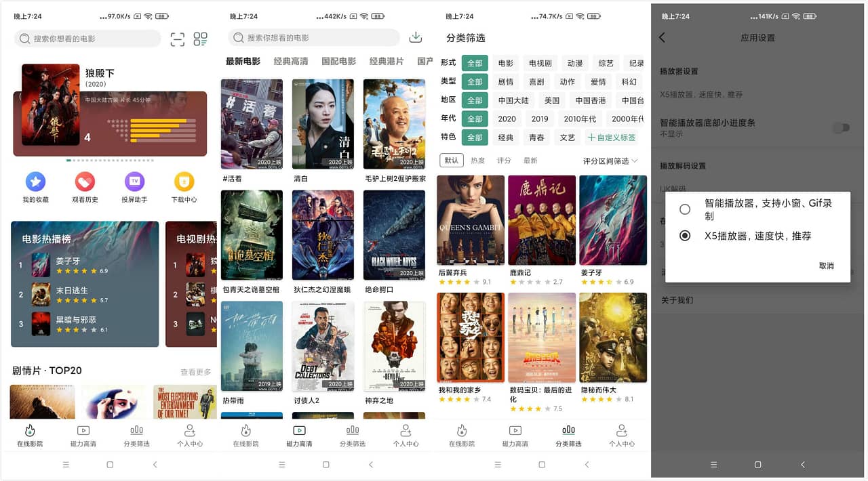The height and width of the screenshot is (481, 868).
Task: Open 末日逃生 ranking entry
Action: point(85,295)
